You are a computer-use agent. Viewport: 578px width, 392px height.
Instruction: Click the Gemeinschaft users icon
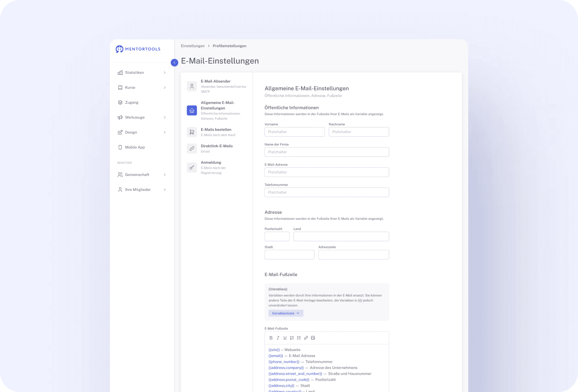coord(120,175)
